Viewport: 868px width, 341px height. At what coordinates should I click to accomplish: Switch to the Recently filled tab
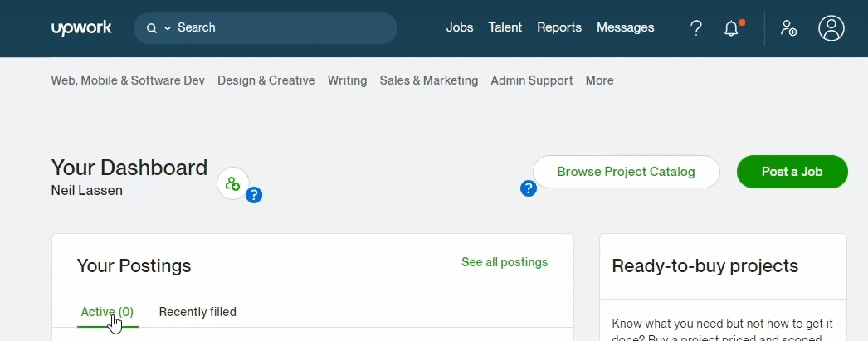[x=197, y=312]
